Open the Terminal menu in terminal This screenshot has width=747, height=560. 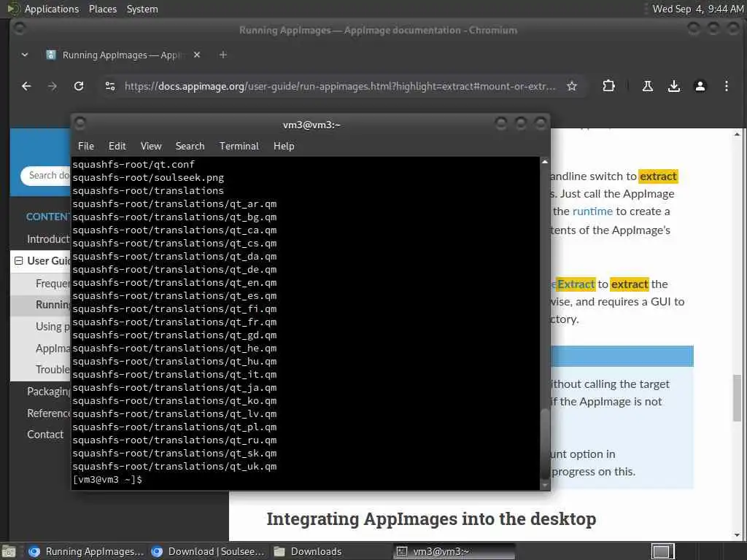pyautogui.click(x=239, y=146)
